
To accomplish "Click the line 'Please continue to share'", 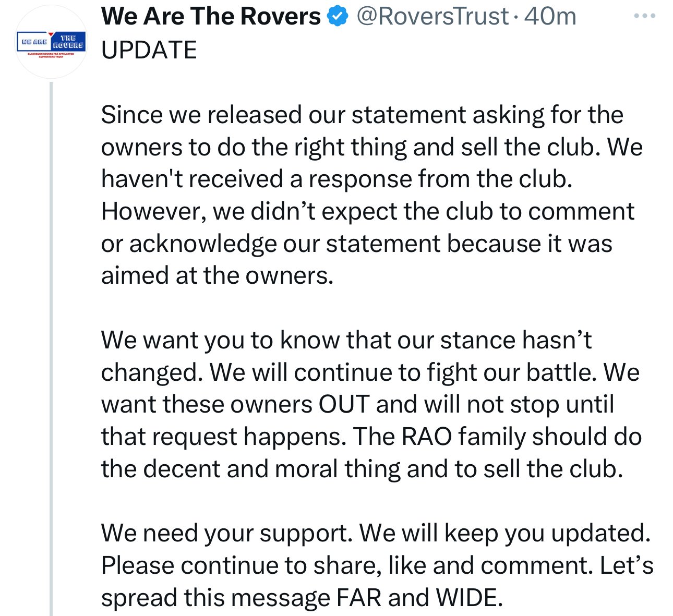I will (377, 565).
